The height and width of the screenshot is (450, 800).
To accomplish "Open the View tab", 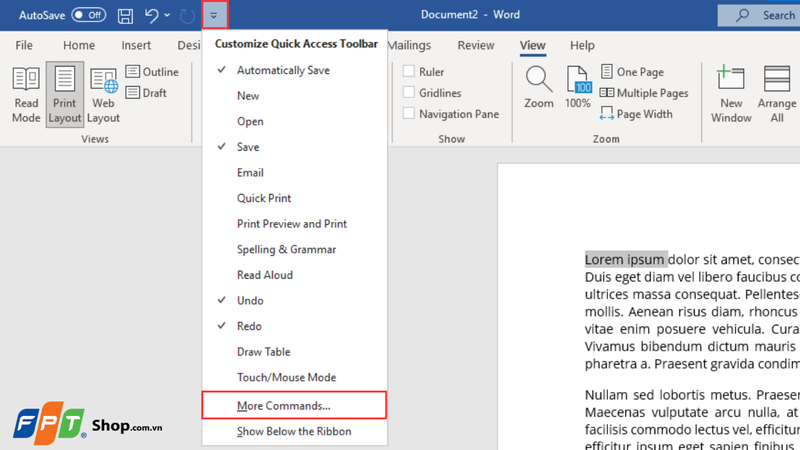I will (533, 45).
